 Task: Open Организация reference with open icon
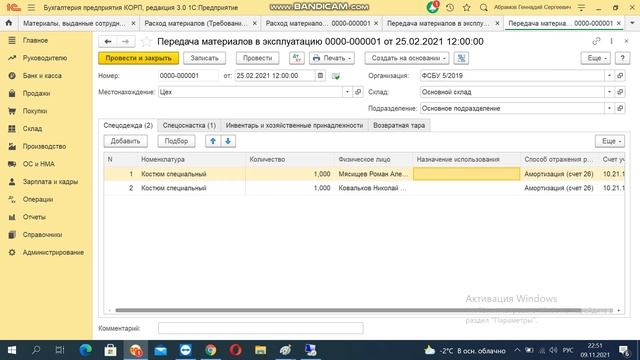coord(620,76)
